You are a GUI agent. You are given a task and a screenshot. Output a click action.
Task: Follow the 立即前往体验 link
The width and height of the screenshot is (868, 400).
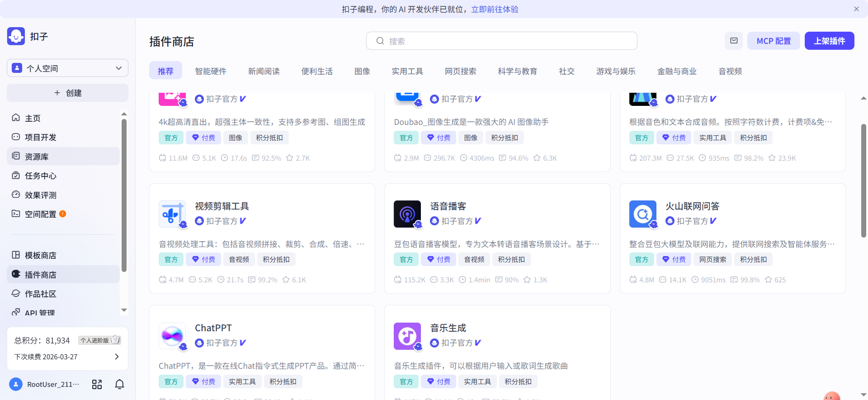coord(495,9)
